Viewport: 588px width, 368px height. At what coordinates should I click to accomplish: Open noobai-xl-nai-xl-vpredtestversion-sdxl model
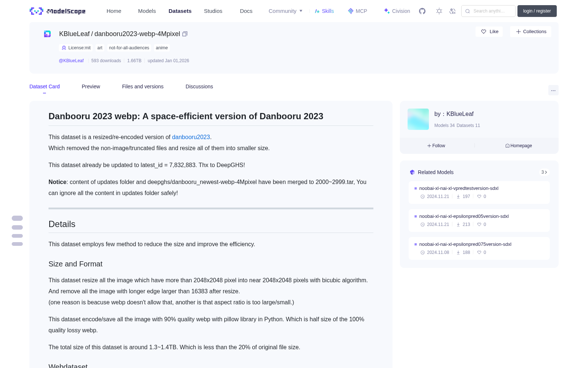click(x=459, y=188)
